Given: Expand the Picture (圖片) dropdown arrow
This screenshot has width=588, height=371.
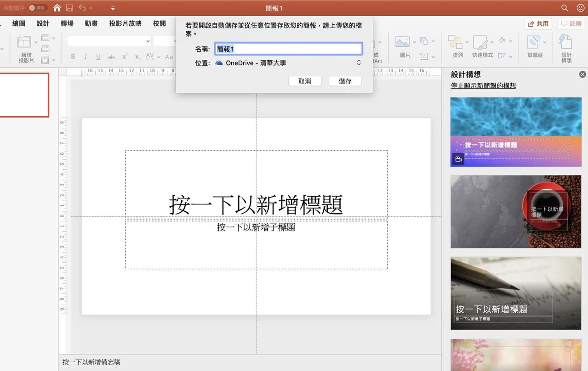Looking at the screenshot, I should pyautogui.click(x=414, y=42).
